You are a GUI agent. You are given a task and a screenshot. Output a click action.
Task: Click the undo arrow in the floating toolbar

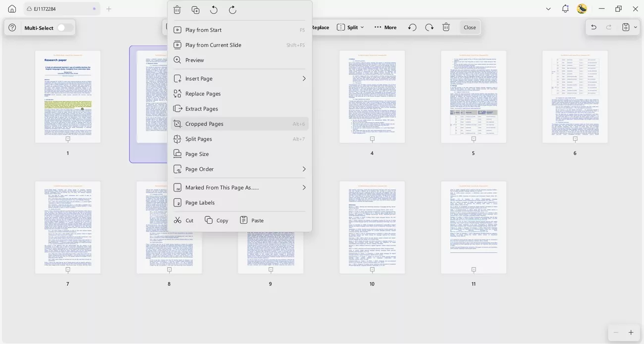(213, 9)
